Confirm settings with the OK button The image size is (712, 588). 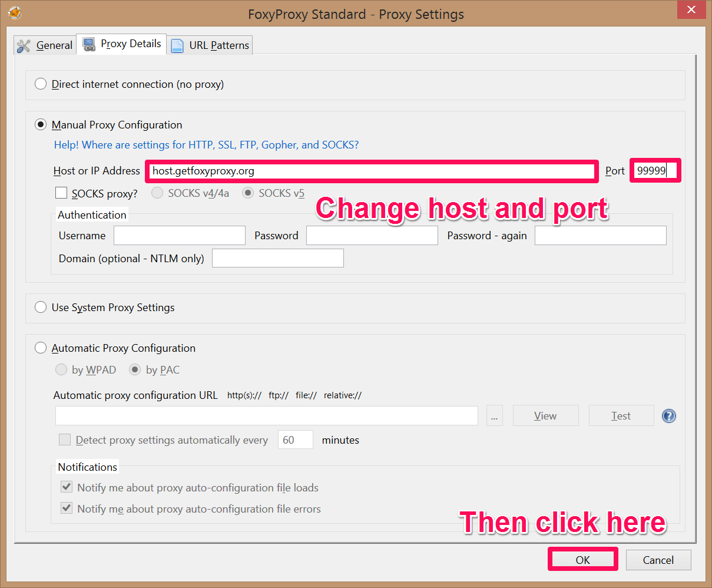click(x=583, y=560)
